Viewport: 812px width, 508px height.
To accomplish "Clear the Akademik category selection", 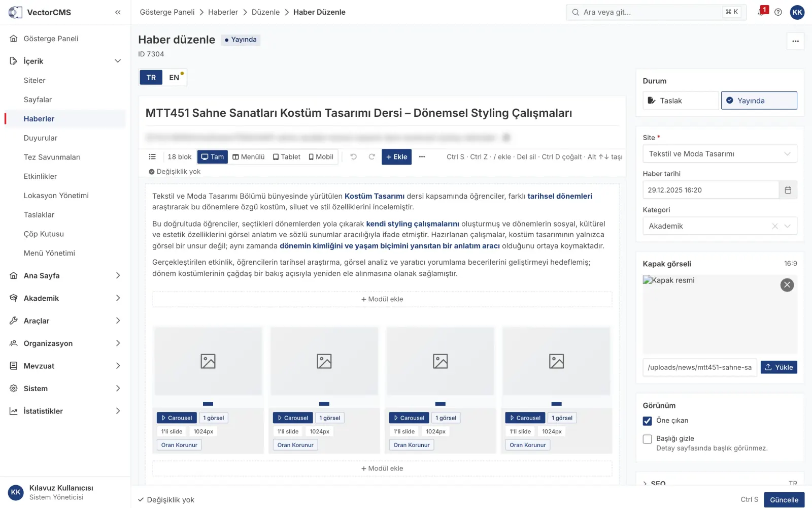I will 775,226.
